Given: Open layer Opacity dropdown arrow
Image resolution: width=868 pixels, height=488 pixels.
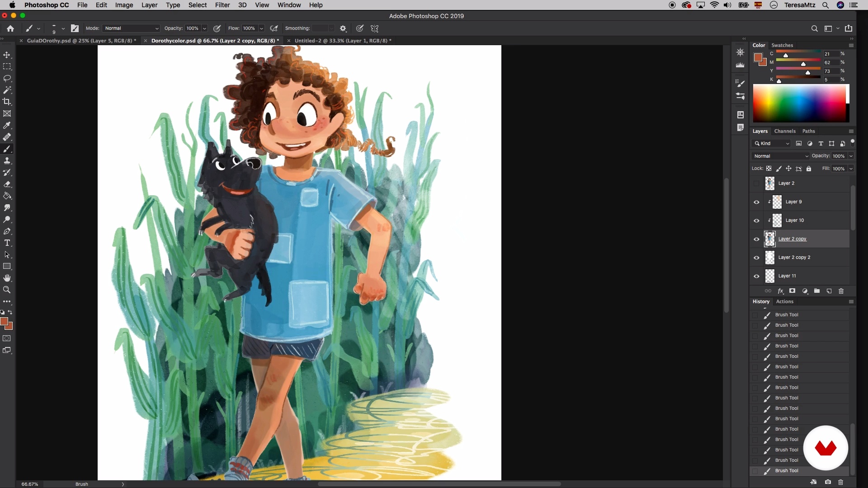Looking at the screenshot, I should pyautogui.click(x=851, y=156).
